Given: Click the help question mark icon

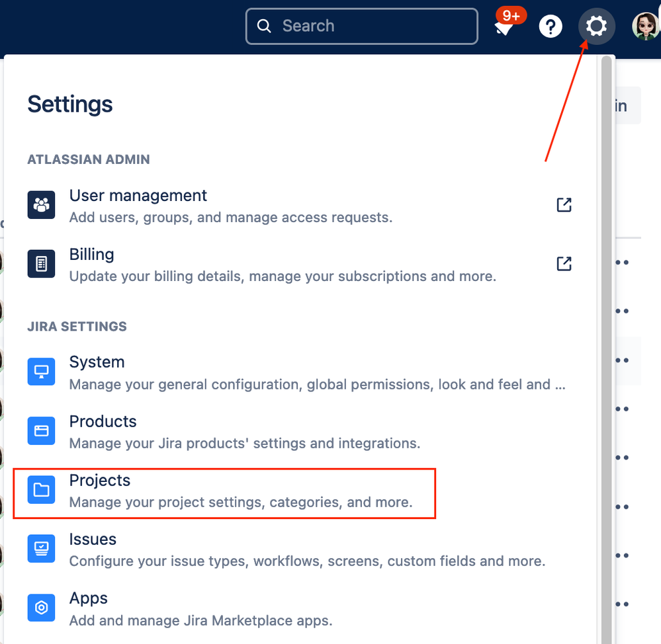Looking at the screenshot, I should click(x=551, y=26).
